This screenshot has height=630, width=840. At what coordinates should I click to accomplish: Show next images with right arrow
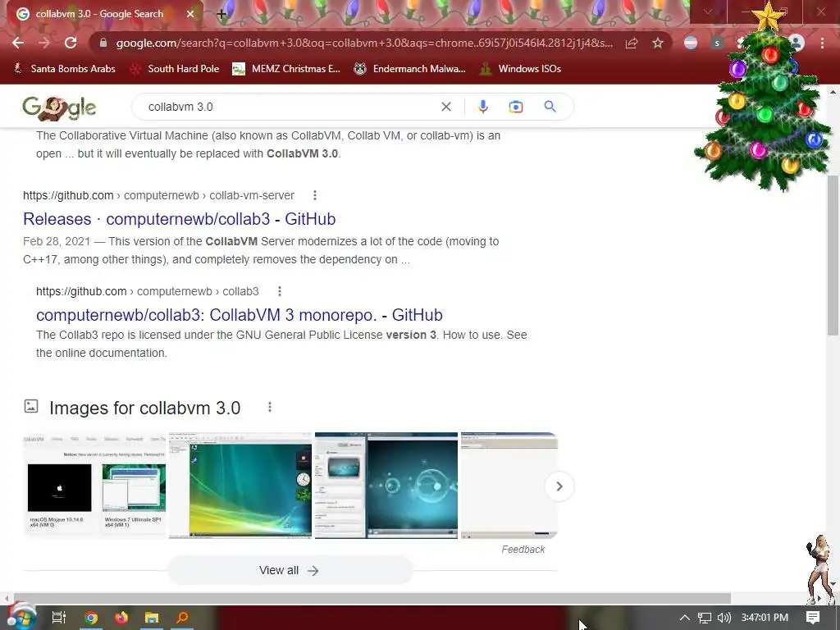(x=559, y=486)
